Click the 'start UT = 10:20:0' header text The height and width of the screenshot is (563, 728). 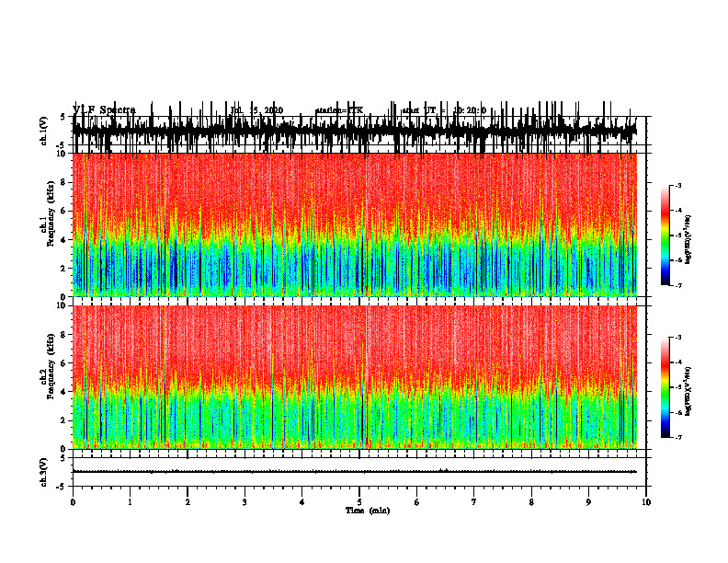[444, 110]
